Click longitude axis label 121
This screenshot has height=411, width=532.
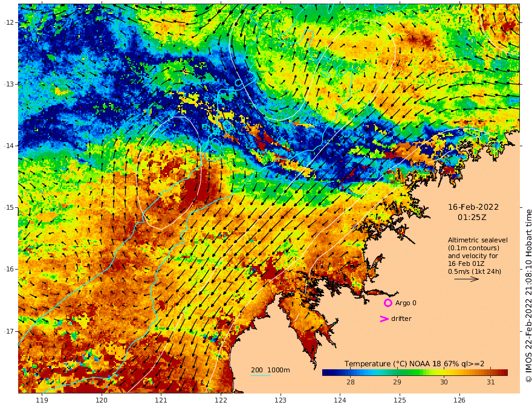point(161,401)
